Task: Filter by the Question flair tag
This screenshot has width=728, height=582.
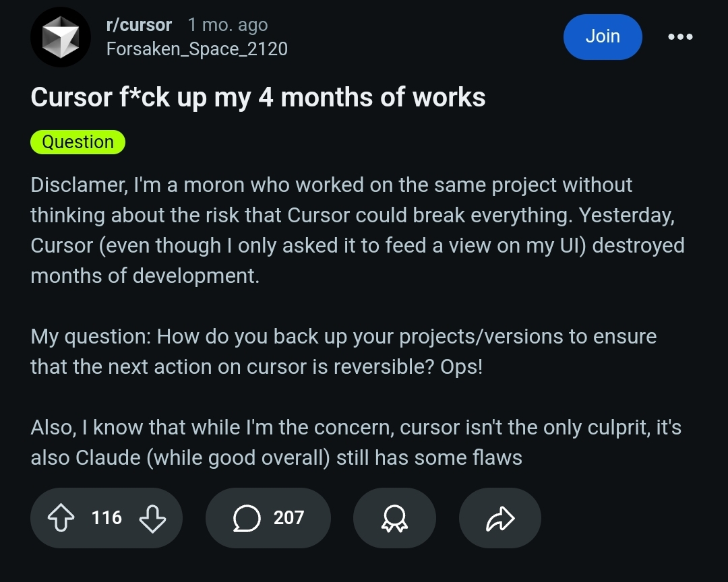Action: [78, 142]
